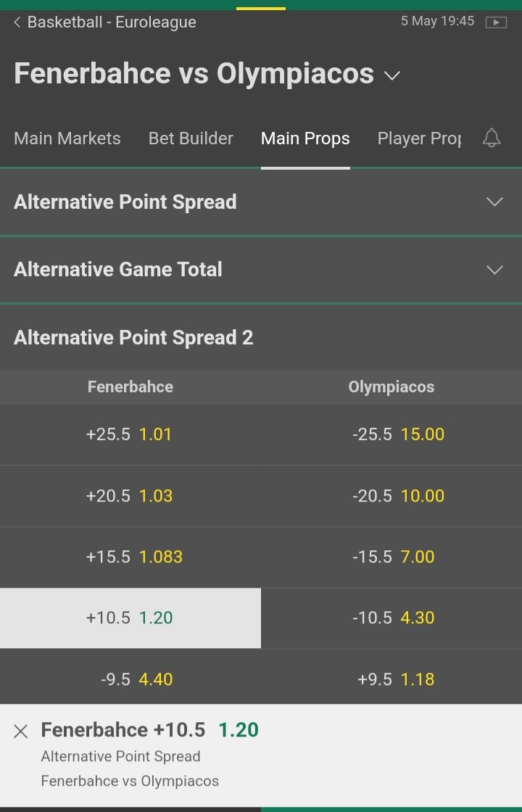This screenshot has height=812, width=522.
Task: Choose Olympiacos -15.5 at odds 7.00
Action: (391, 557)
